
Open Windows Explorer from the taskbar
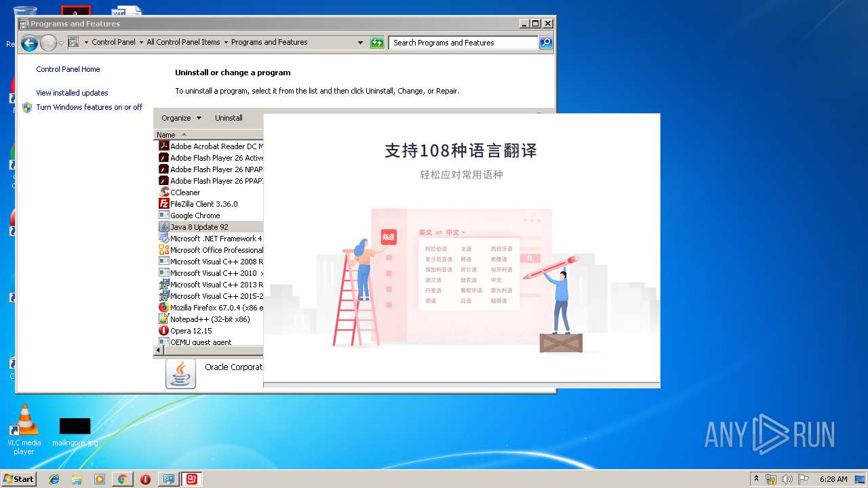click(x=77, y=479)
